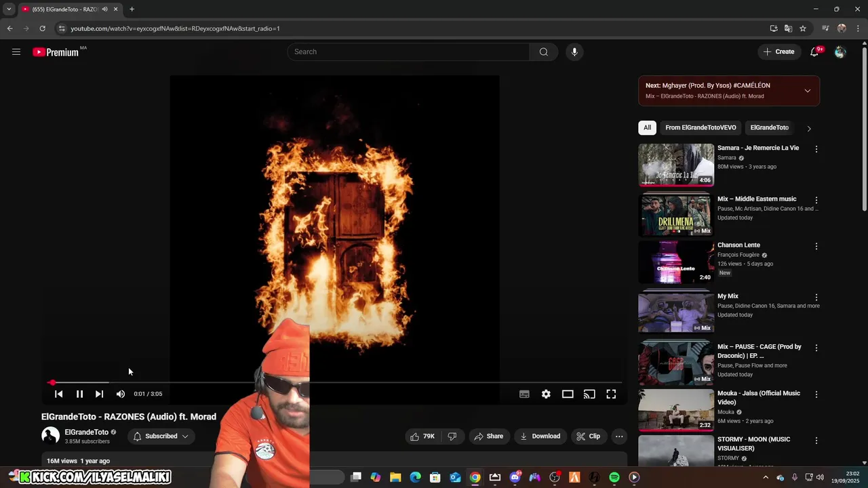This screenshot has height=488, width=868.
Task: Show hidden system tray icons
Action: click(x=766, y=477)
